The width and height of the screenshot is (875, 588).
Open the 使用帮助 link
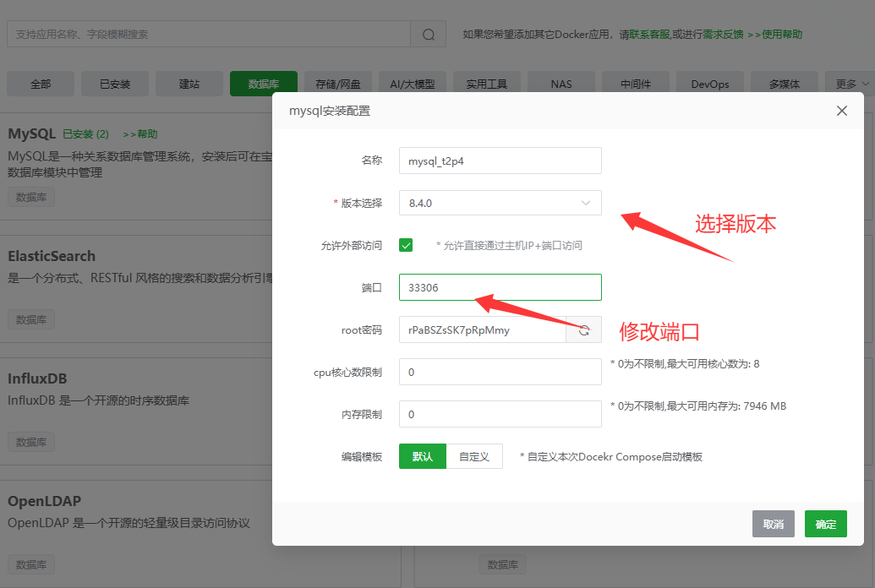tap(782, 35)
